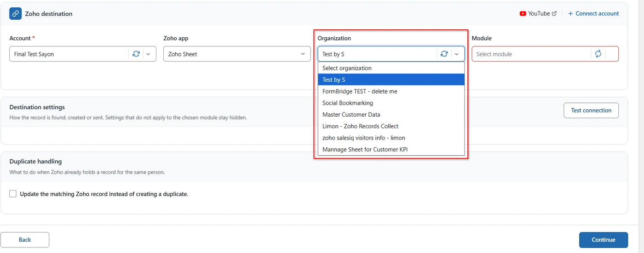Open the YouTube link
Viewport: 644px width, 253px height.
tap(538, 14)
